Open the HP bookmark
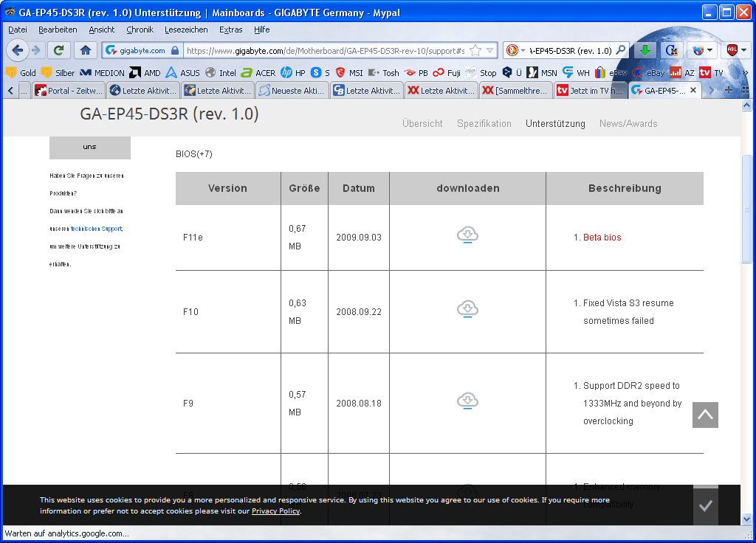 (x=293, y=73)
